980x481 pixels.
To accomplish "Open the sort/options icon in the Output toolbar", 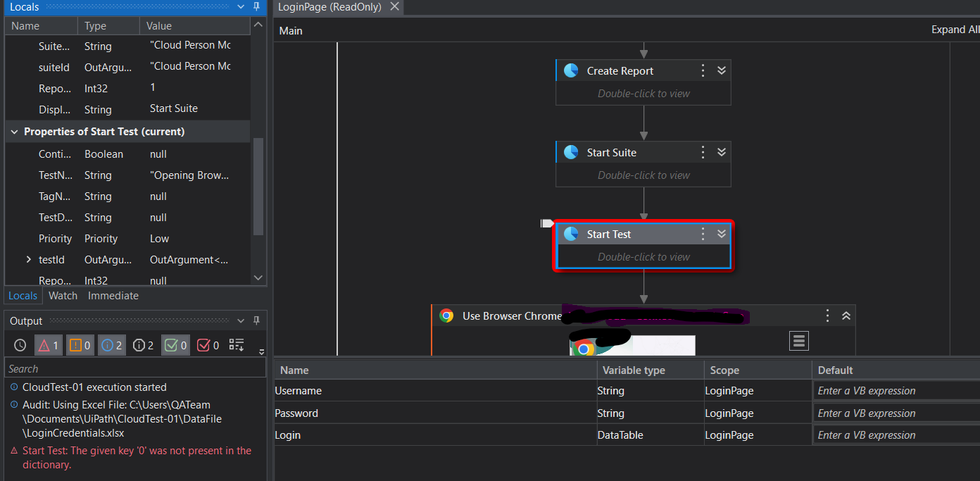I will click(236, 344).
